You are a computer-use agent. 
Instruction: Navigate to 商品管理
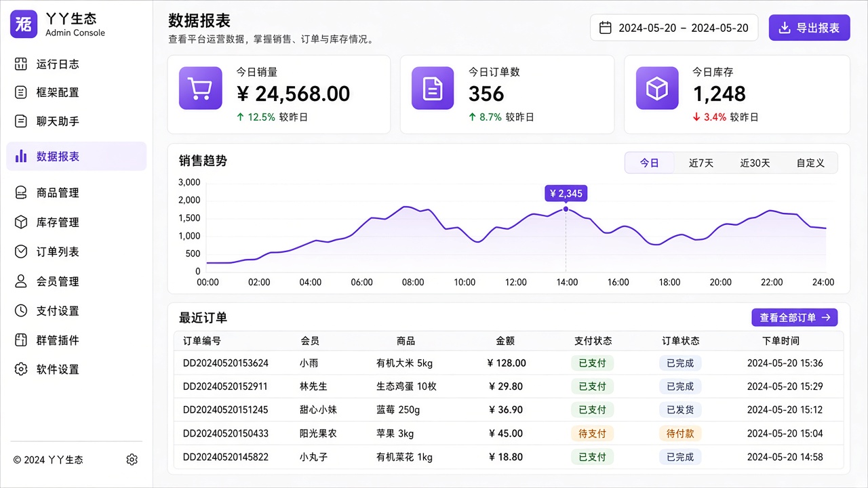click(76, 192)
